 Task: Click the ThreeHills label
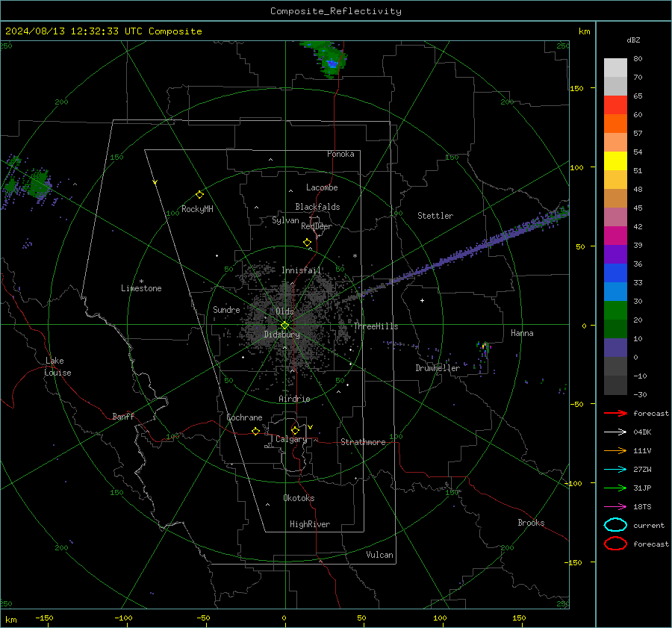coord(376,326)
